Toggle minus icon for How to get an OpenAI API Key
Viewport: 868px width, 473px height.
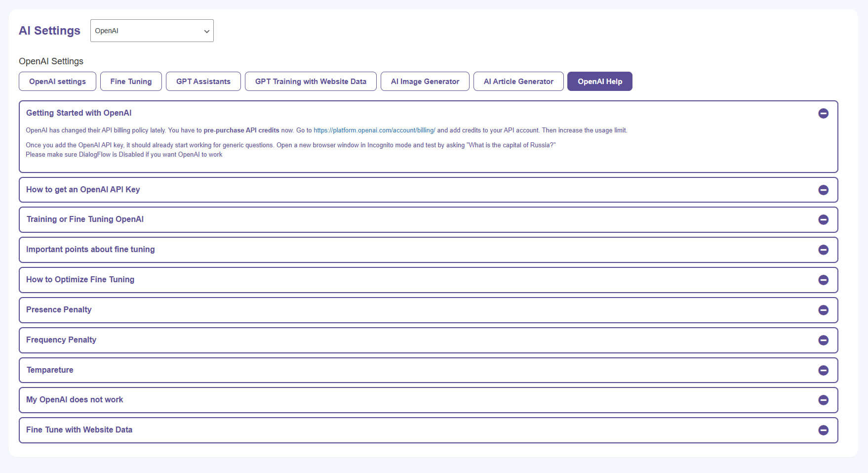point(823,190)
